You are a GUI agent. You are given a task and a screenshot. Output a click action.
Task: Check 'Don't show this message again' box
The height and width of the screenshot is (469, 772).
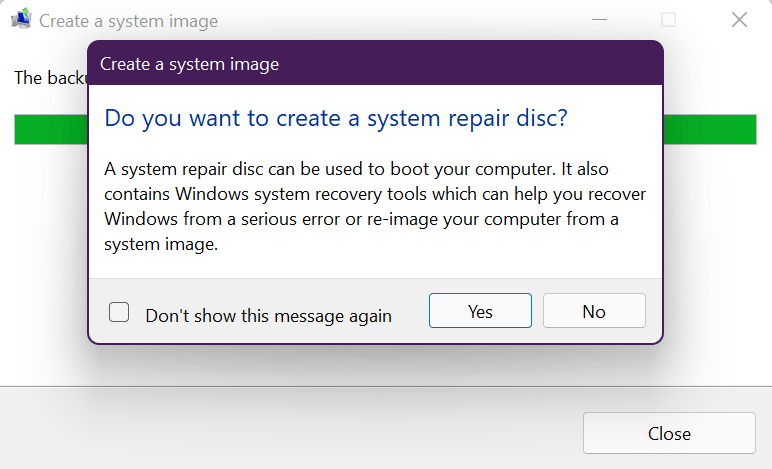[x=119, y=312]
